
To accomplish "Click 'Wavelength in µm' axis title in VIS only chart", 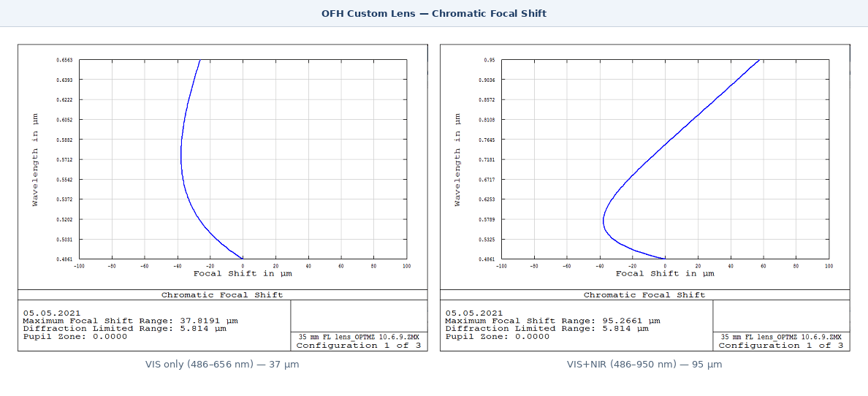I will click(35, 159).
